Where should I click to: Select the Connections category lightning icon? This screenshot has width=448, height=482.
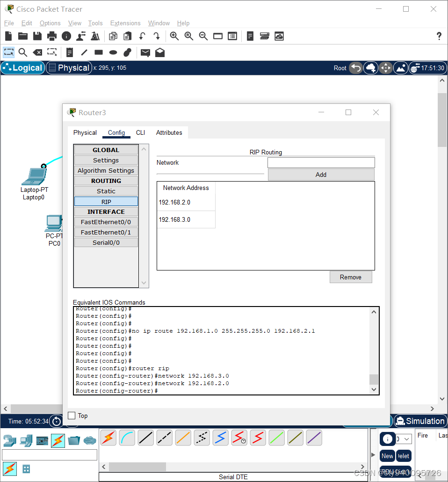point(58,440)
